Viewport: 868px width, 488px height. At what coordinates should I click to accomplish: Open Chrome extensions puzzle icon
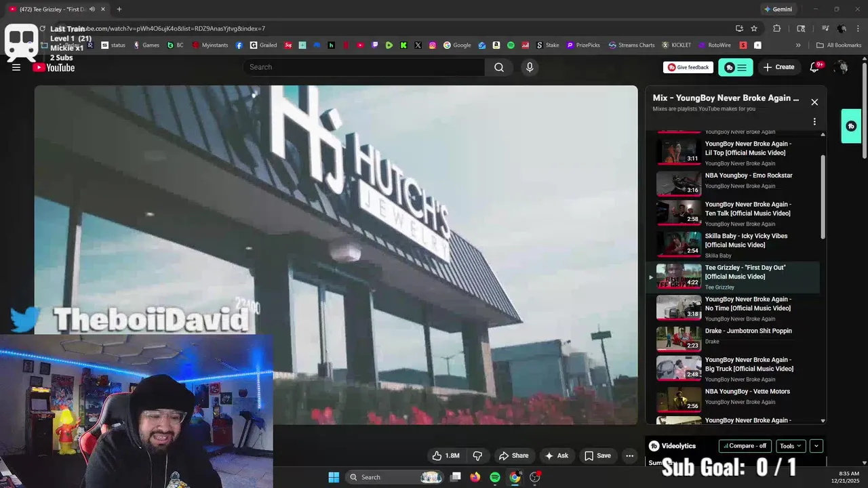pyautogui.click(x=777, y=28)
